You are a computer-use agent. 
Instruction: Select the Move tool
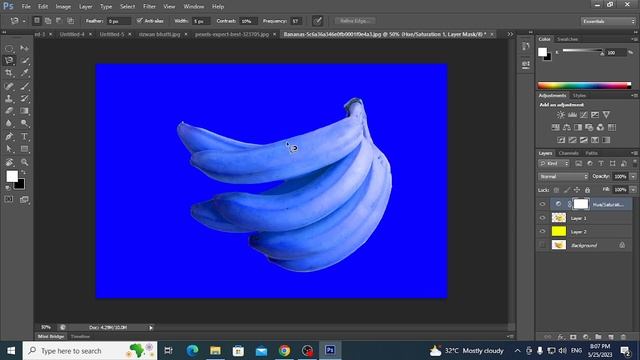[24, 49]
